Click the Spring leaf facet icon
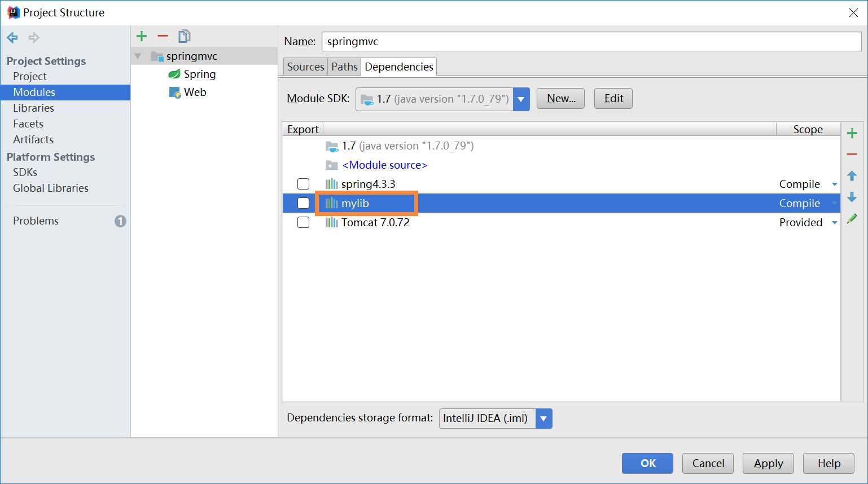The image size is (868, 484). coord(174,74)
